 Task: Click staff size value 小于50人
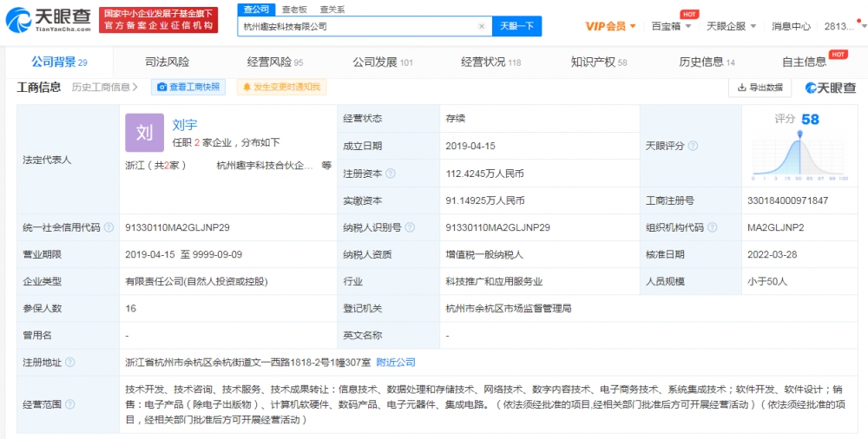[767, 281]
